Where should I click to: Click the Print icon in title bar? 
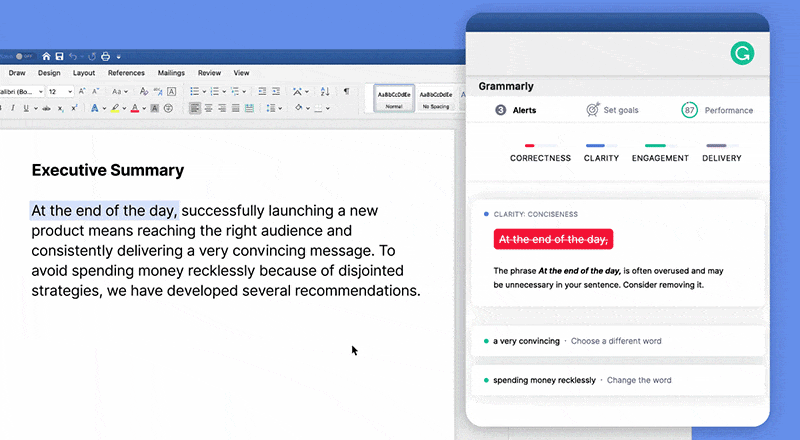coord(105,56)
